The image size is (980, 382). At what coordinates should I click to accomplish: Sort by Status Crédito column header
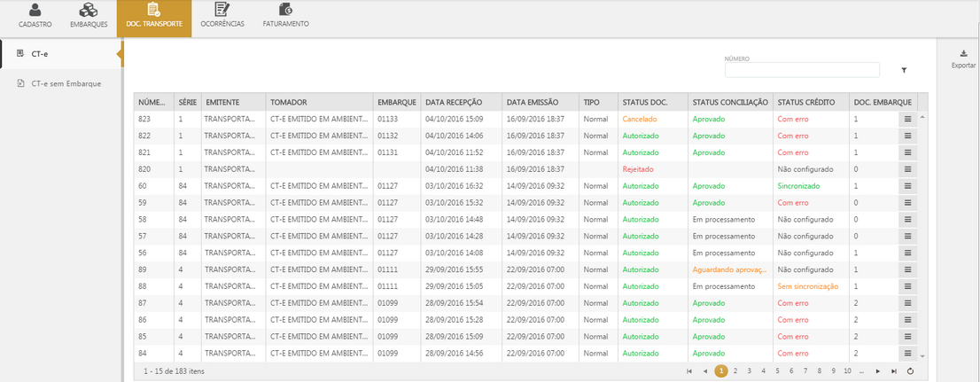click(805, 102)
